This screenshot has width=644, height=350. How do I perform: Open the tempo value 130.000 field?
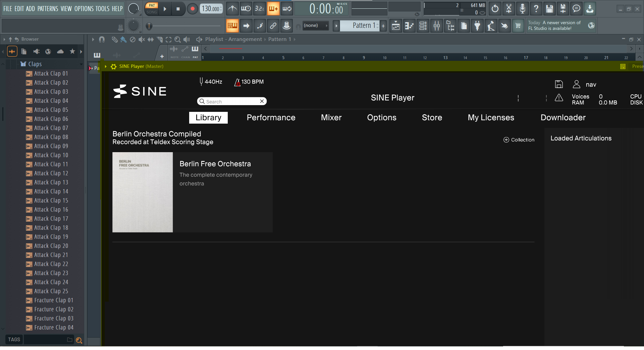pos(212,9)
